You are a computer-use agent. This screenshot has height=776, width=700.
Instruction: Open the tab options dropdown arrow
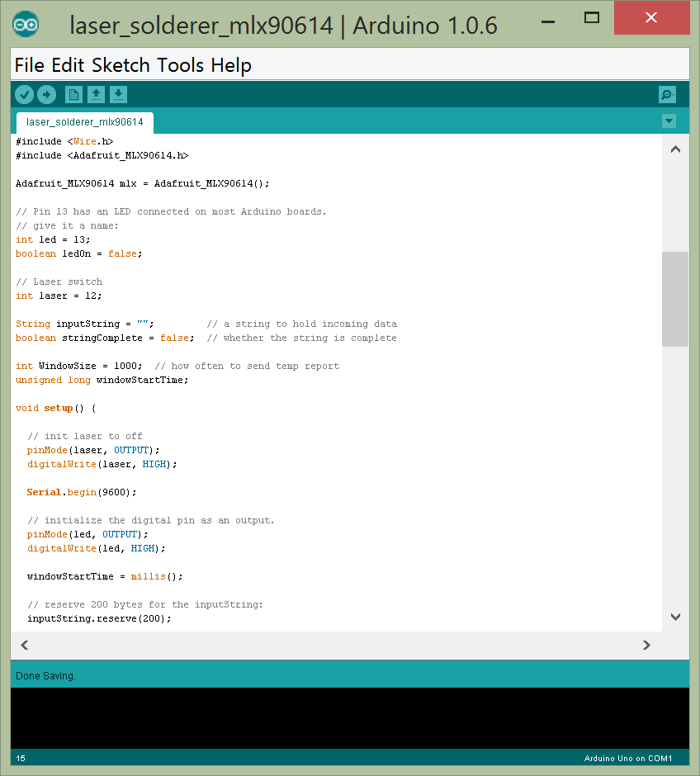point(669,121)
